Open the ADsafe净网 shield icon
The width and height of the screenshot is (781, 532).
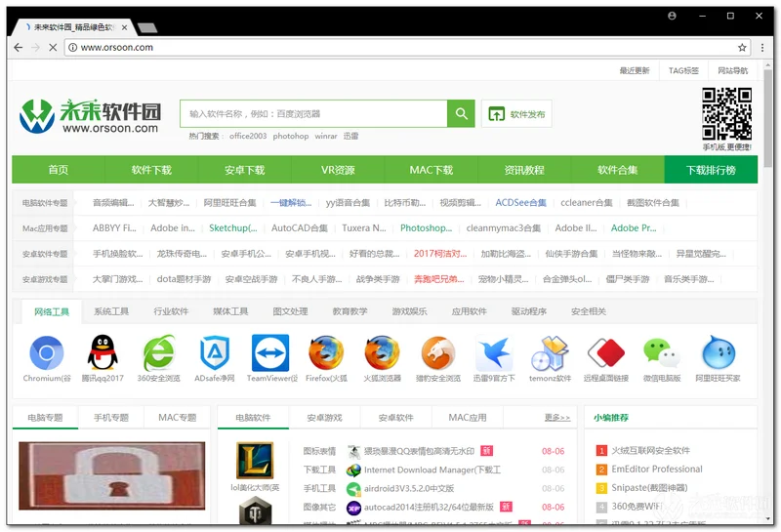point(215,353)
